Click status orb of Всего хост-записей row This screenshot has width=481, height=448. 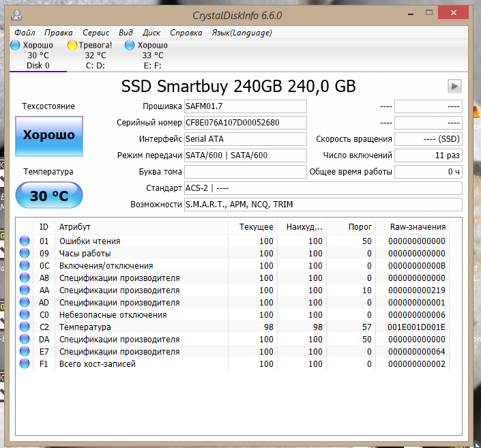pos(25,364)
